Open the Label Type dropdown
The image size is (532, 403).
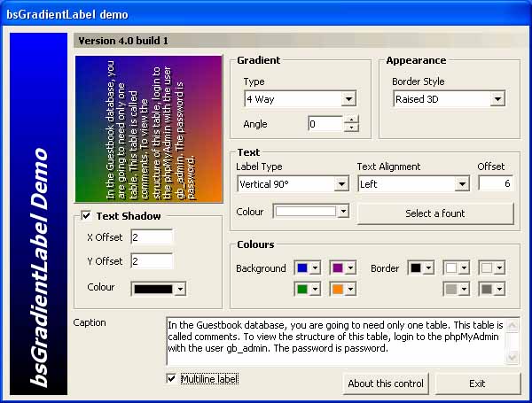click(x=340, y=184)
